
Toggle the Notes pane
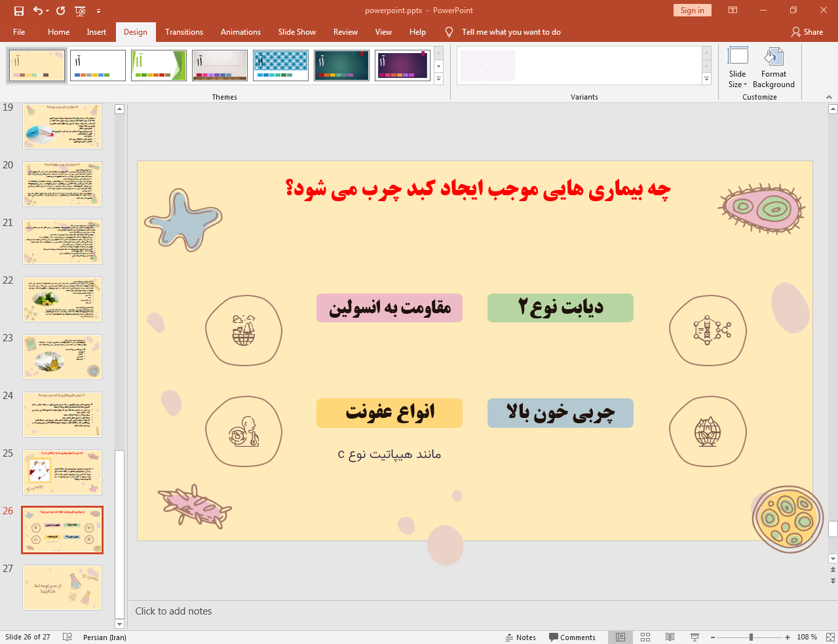(x=521, y=637)
